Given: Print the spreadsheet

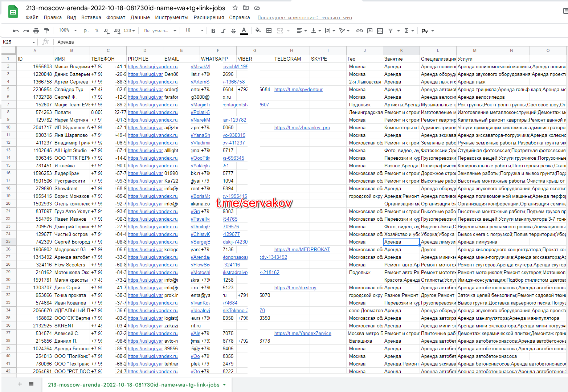Looking at the screenshot, I should click(36, 30).
